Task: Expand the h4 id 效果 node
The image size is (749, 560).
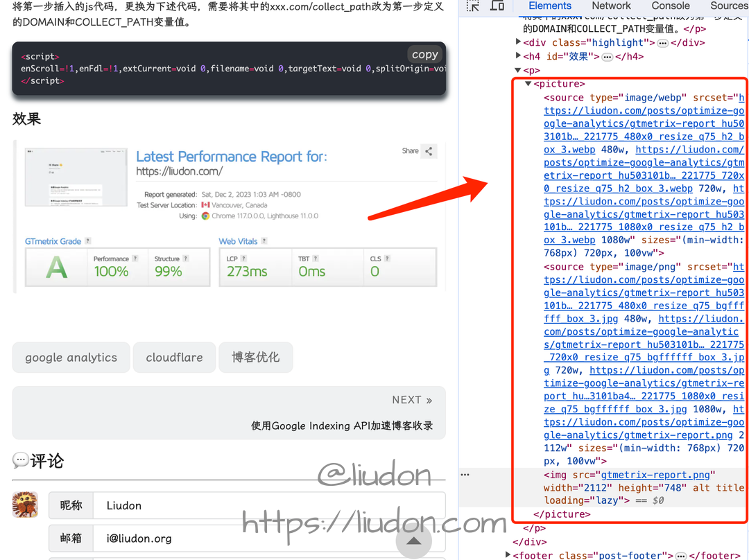Action: 518,56
